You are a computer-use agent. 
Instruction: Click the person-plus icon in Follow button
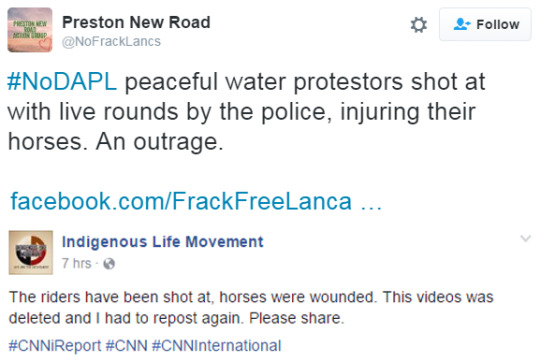click(x=462, y=24)
